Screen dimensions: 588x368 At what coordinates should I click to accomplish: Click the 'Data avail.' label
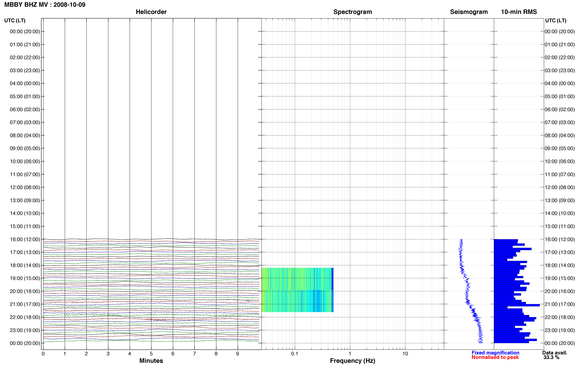coord(555,353)
